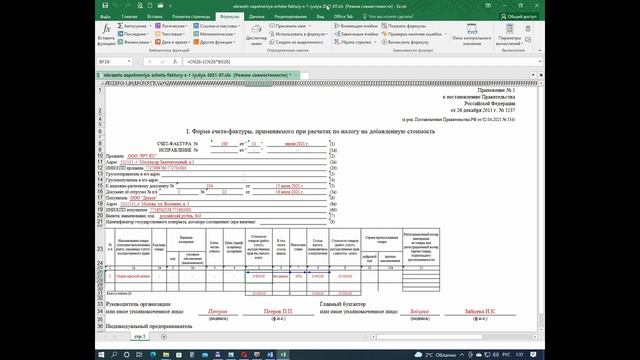Click Calculate Now icon

528,29
